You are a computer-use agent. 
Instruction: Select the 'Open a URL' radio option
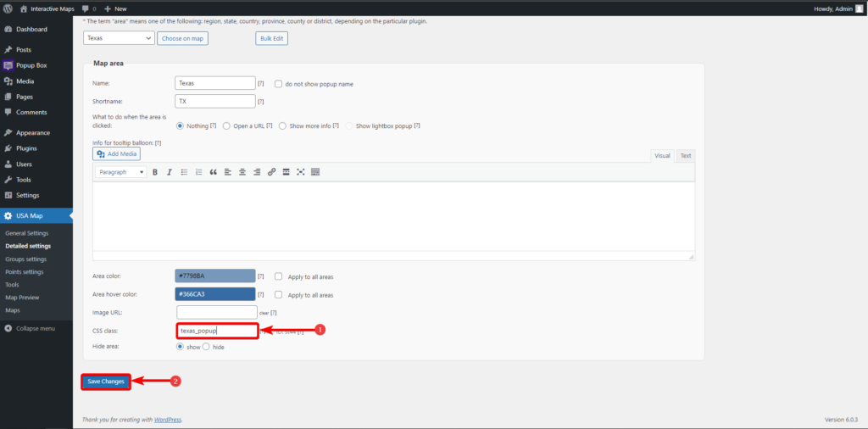pyautogui.click(x=226, y=126)
